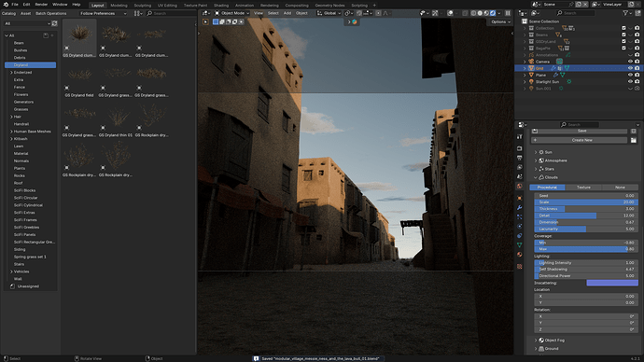
Task: Select the box select mode icon in viewport
Action: 216,21
